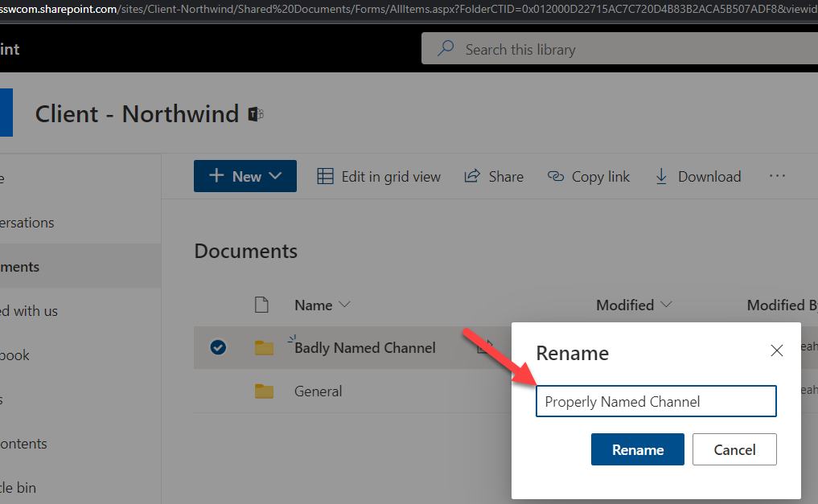818x504 pixels.
Task: Click the Rename text input field
Action: coord(656,402)
